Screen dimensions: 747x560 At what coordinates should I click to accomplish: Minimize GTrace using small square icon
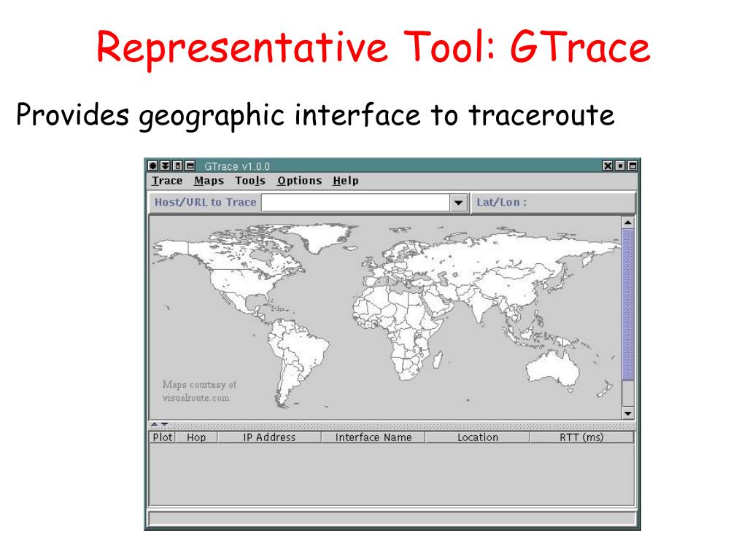620,166
